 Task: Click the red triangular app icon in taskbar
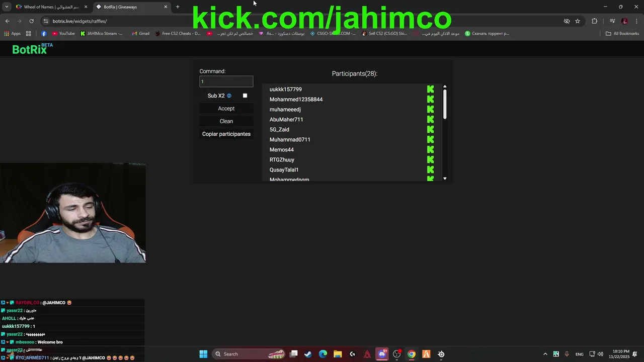pos(367,354)
